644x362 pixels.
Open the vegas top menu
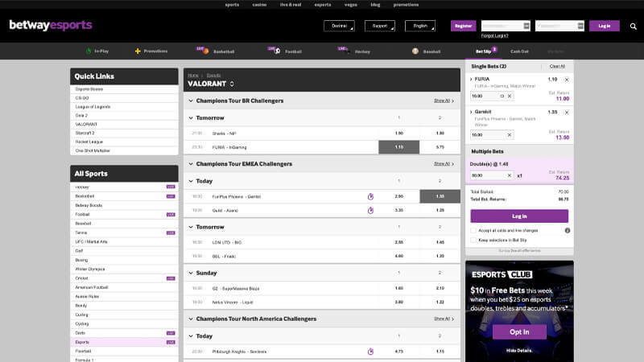coord(350,5)
